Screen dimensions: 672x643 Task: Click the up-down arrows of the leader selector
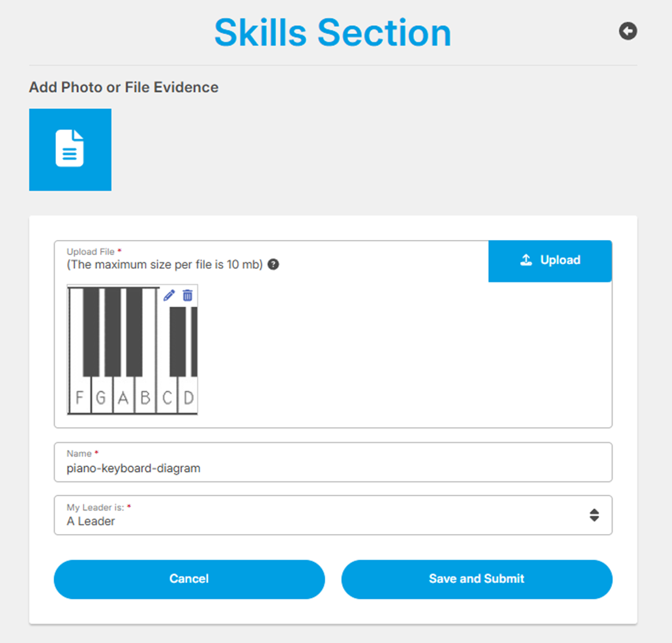594,515
